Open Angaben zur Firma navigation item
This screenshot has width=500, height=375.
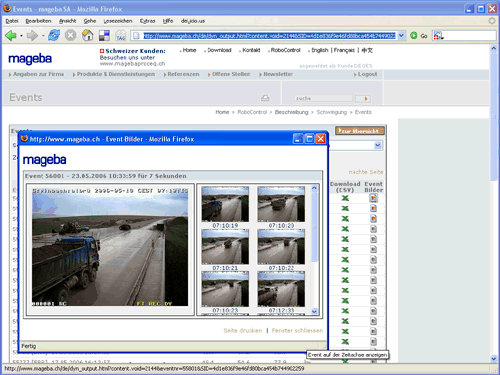(38, 74)
